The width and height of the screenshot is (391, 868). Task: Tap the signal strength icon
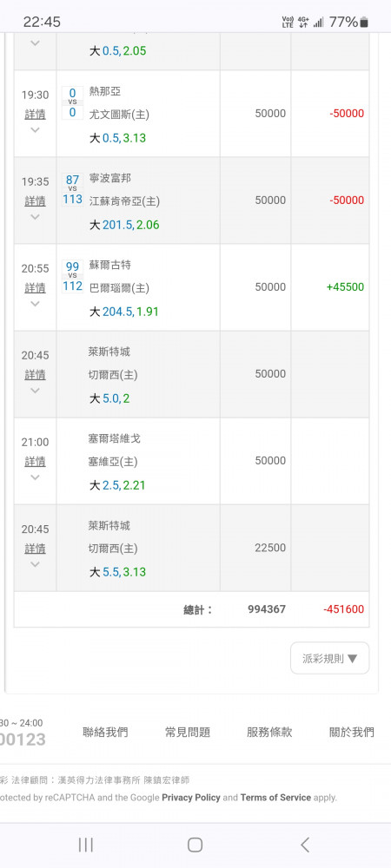click(318, 23)
